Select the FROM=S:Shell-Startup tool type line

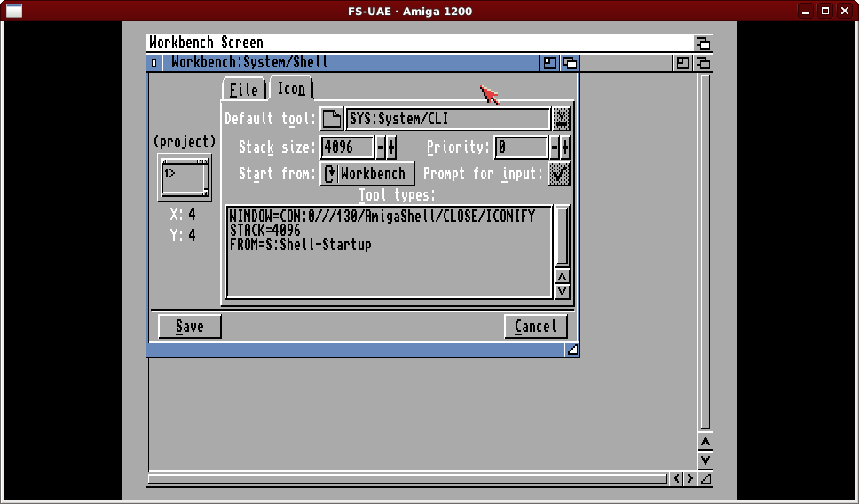(x=300, y=244)
